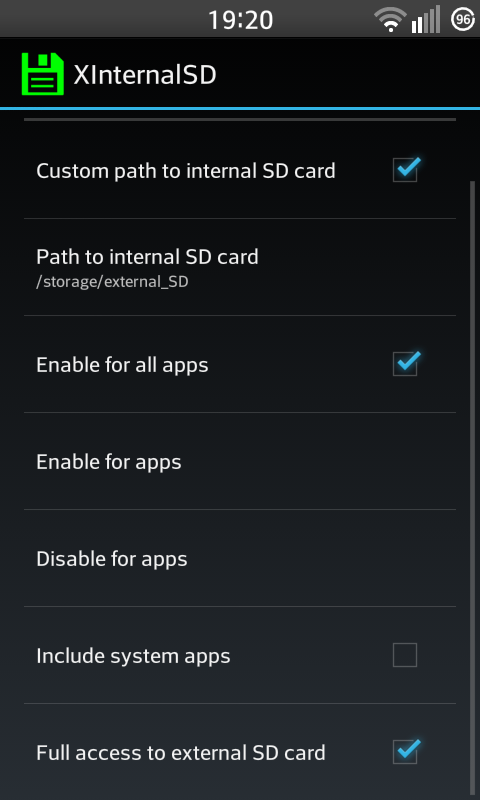Tap the Wi-Fi status icon
Image resolution: width=480 pixels, height=800 pixels.
390,20
